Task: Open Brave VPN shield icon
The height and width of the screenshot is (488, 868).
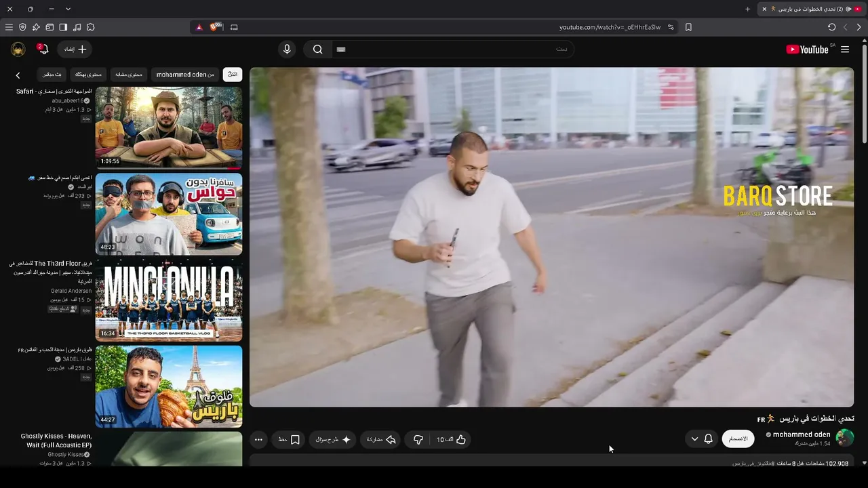Action: point(22,27)
